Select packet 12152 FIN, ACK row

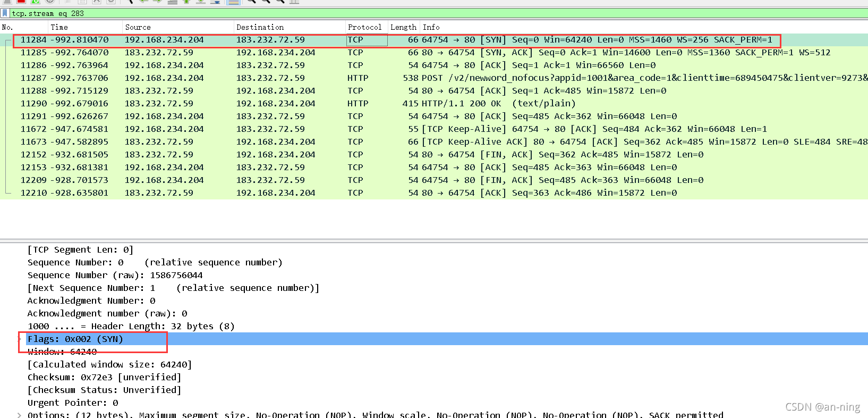(434, 155)
